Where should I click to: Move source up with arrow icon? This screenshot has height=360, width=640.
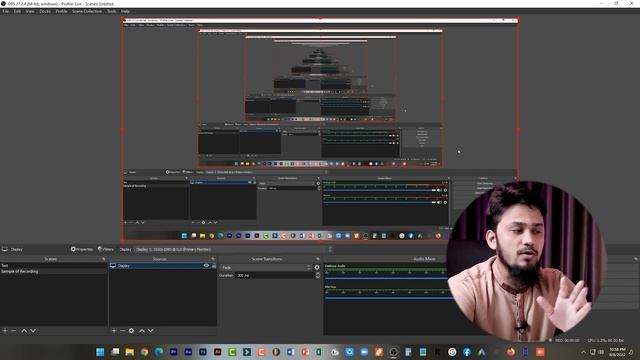click(x=142, y=331)
